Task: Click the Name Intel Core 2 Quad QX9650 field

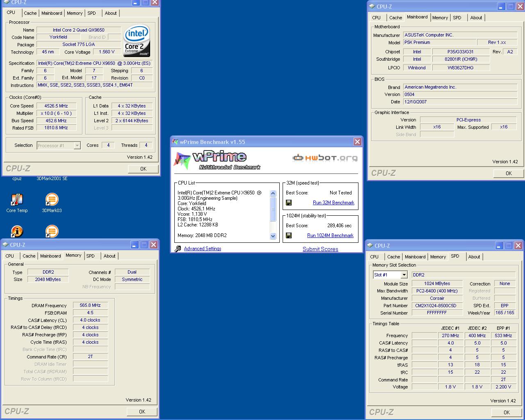Action: coord(79,30)
